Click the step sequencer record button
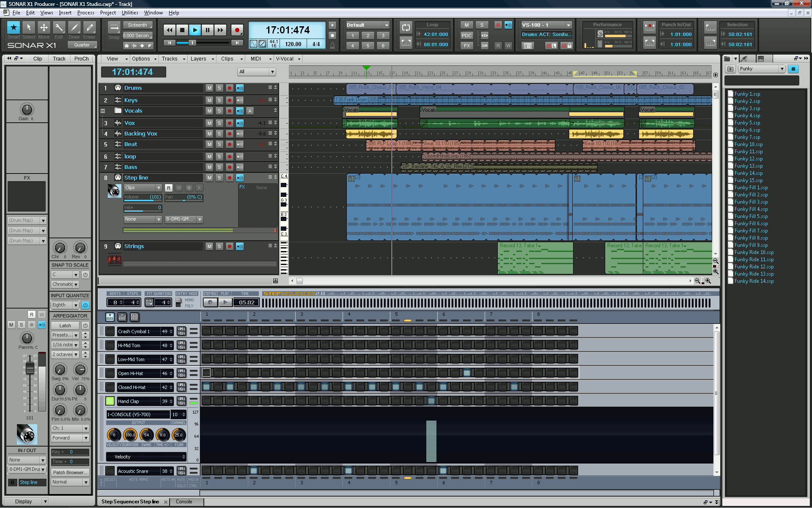This screenshot has height=508, width=812. pos(210,302)
